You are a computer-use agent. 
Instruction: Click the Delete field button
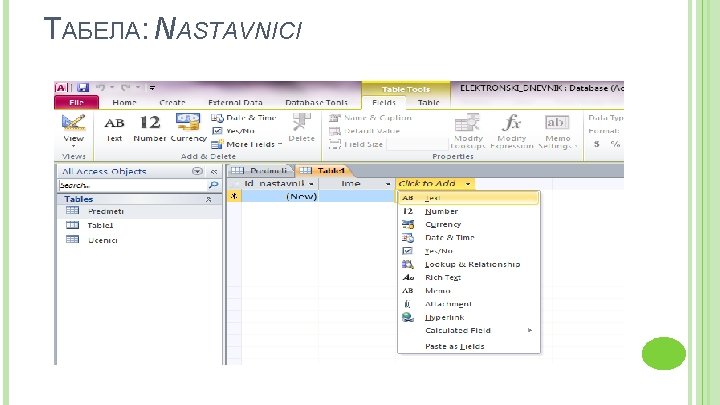click(301, 128)
